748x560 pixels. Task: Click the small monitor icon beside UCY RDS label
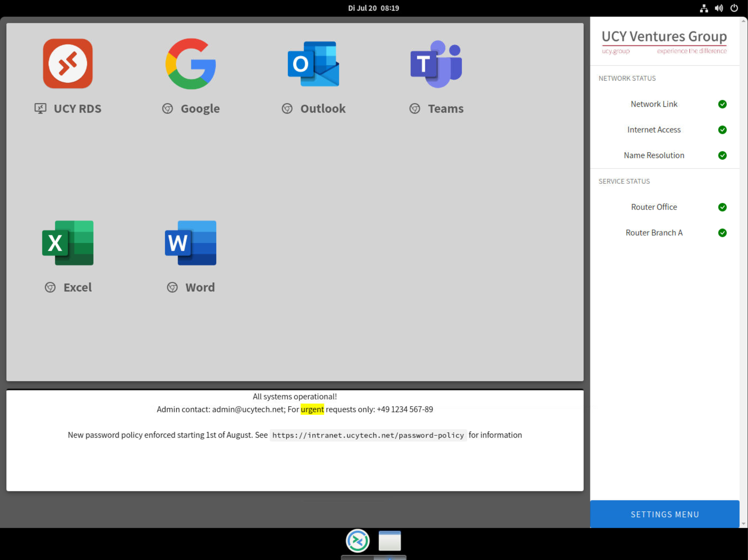pos(40,109)
